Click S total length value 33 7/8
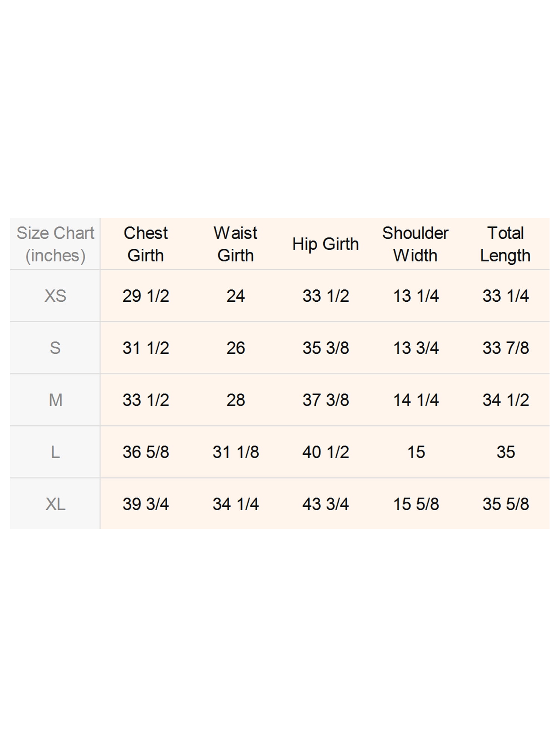Image resolution: width=560 pixels, height=747 pixels. coord(505,348)
